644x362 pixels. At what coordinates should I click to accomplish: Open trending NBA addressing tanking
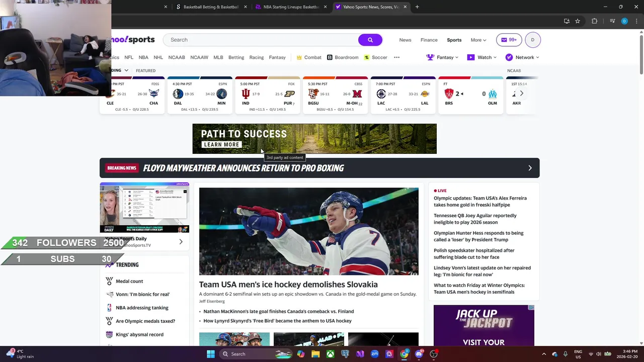142,308
